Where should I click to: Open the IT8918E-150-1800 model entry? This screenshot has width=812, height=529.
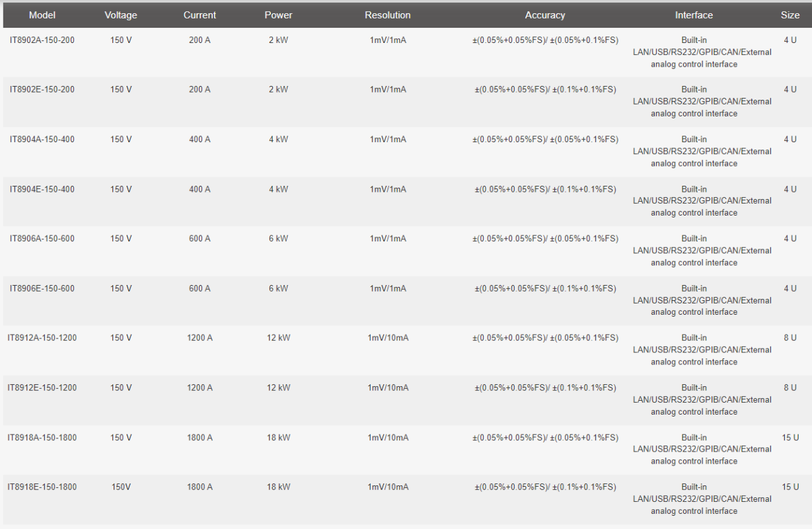[42, 487]
